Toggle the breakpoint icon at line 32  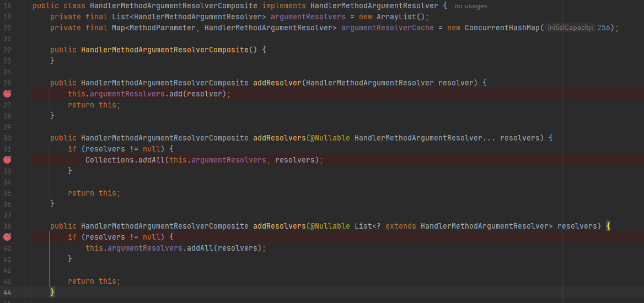tap(7, 160)
